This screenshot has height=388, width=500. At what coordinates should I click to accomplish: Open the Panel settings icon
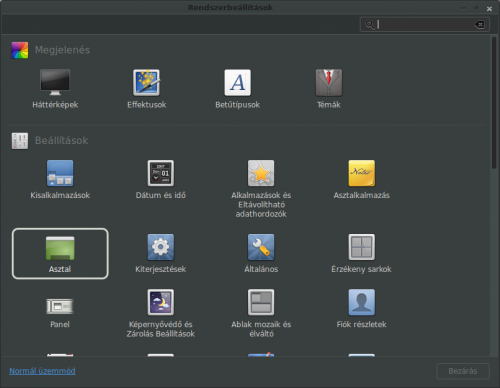60,306
